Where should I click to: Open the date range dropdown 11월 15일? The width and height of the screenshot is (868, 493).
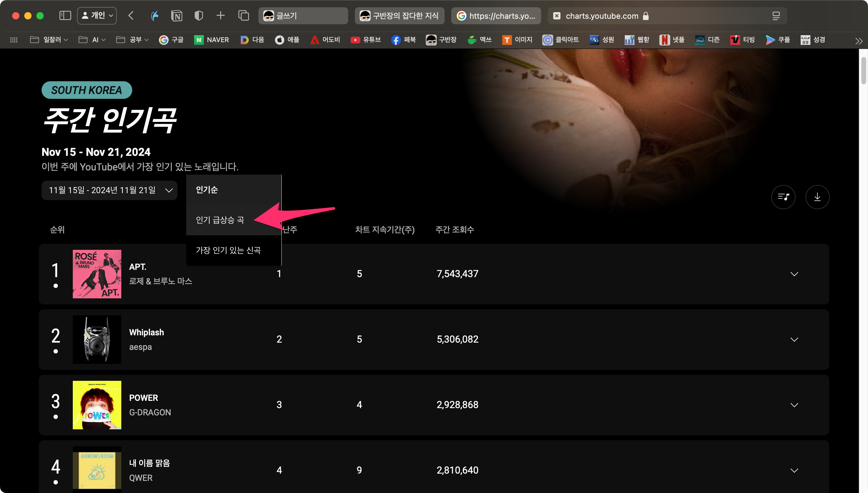109,190
